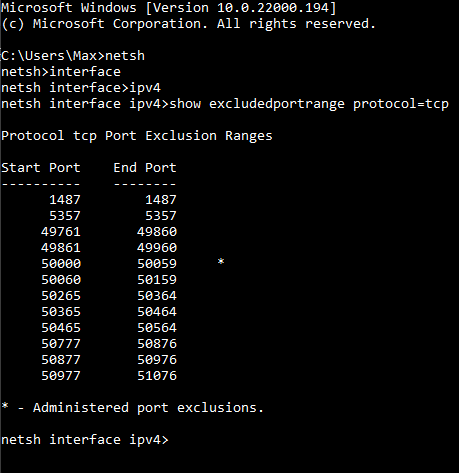Click start port value 49761
The image size is (459, 473).
click(61, 232)
